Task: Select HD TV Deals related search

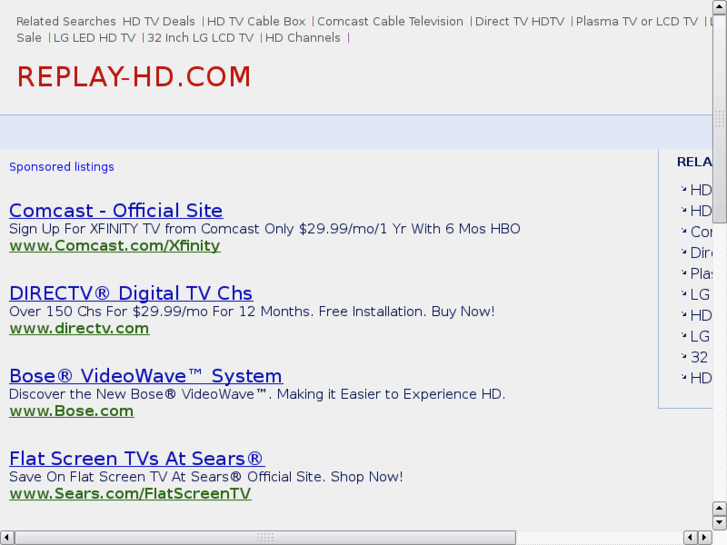Action: click(x=159, y=21)
